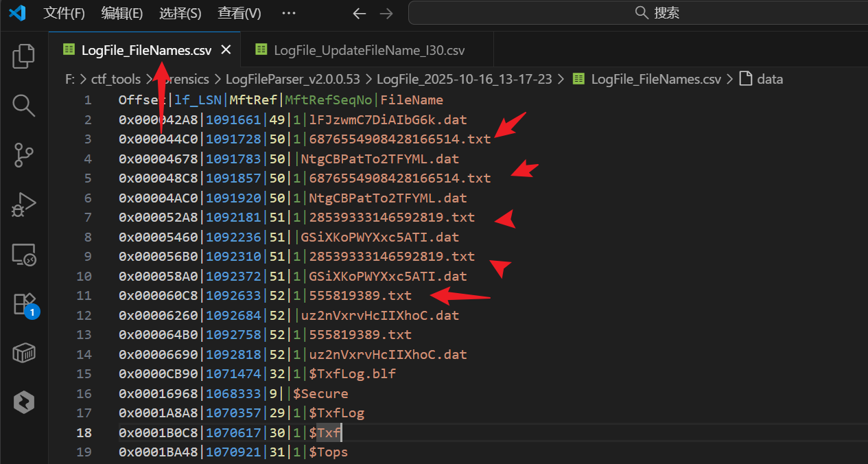868x464 pixels.
Task: Close the LogFile_FileNames.csv tab
Action: click(x=226, y=50)
